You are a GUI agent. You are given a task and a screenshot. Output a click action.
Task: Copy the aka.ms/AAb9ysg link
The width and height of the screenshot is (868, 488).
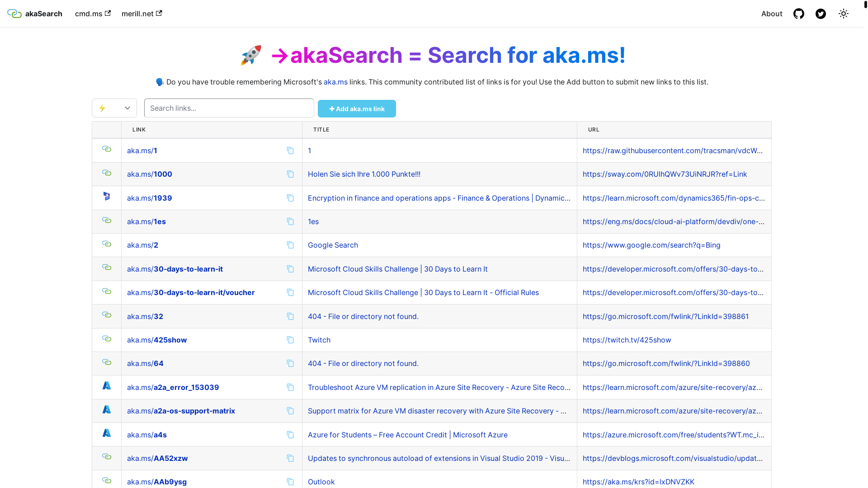point(290,482)
